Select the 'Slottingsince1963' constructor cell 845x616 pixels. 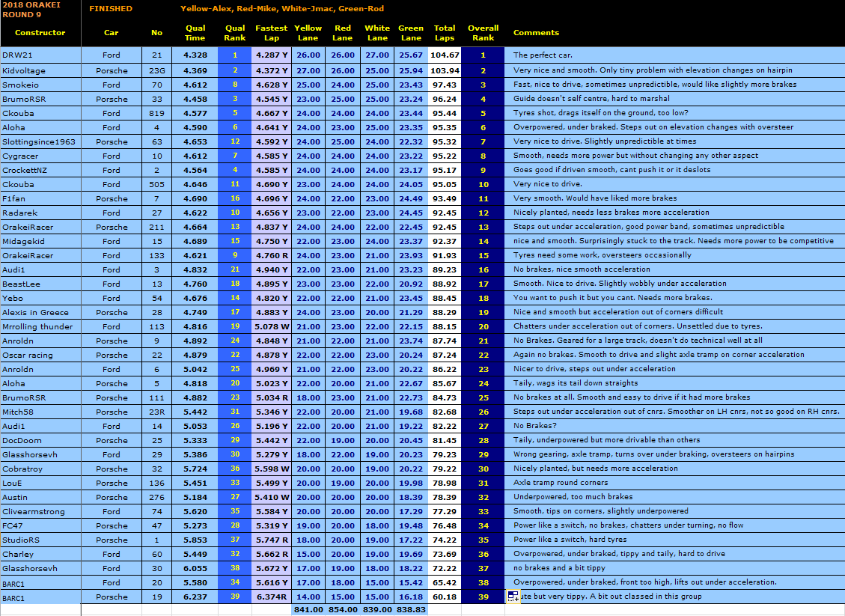point(41,141)
